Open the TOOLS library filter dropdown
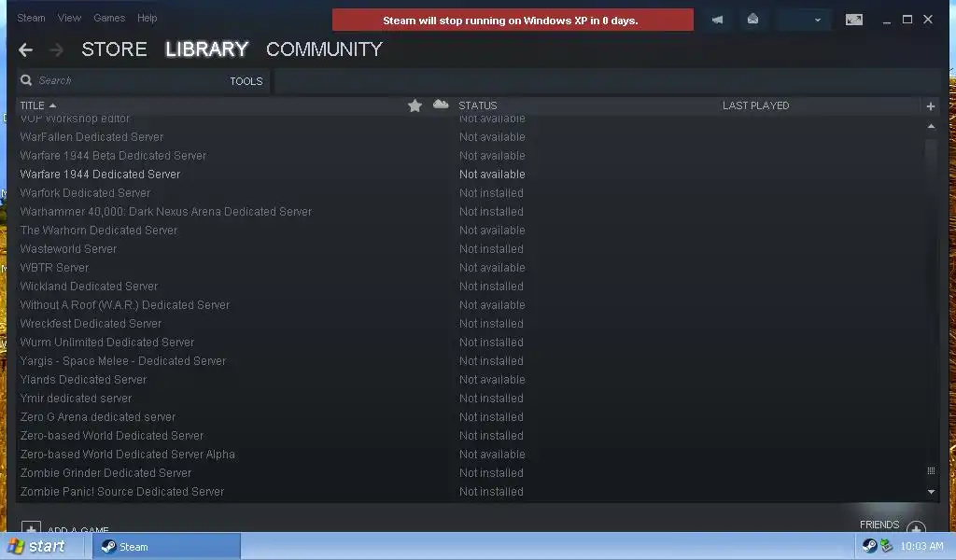Screen dimensions: 956x560 [246, 81]
